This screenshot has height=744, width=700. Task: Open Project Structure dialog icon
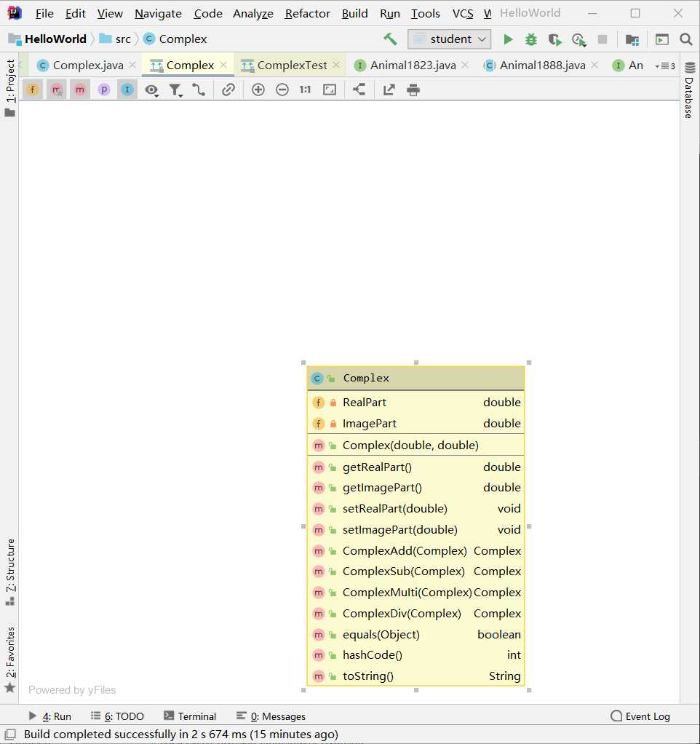[632, 39]
